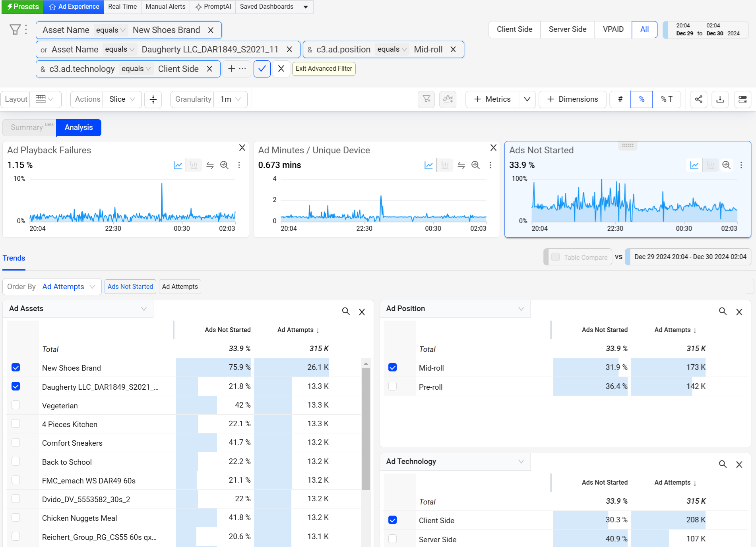Click the share icon in the toolbar
Viewport: 756px width, 547px height.
(698, 99)
